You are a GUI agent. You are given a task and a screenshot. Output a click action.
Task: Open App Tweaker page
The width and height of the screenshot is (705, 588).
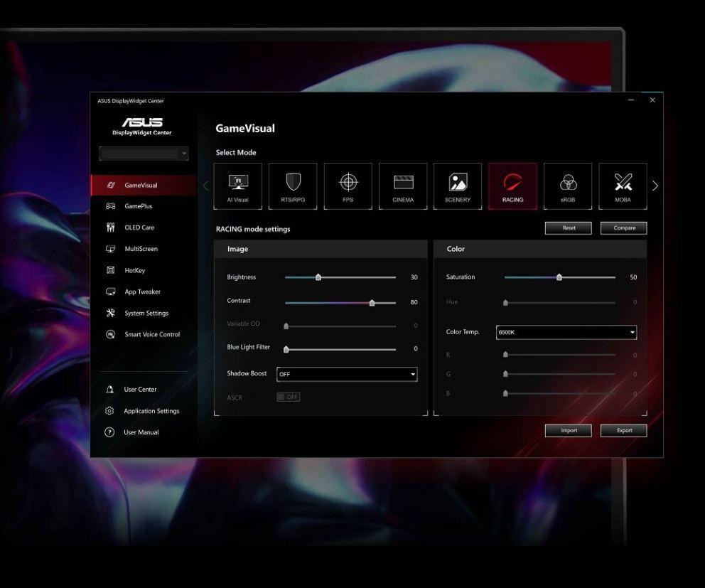144,292
